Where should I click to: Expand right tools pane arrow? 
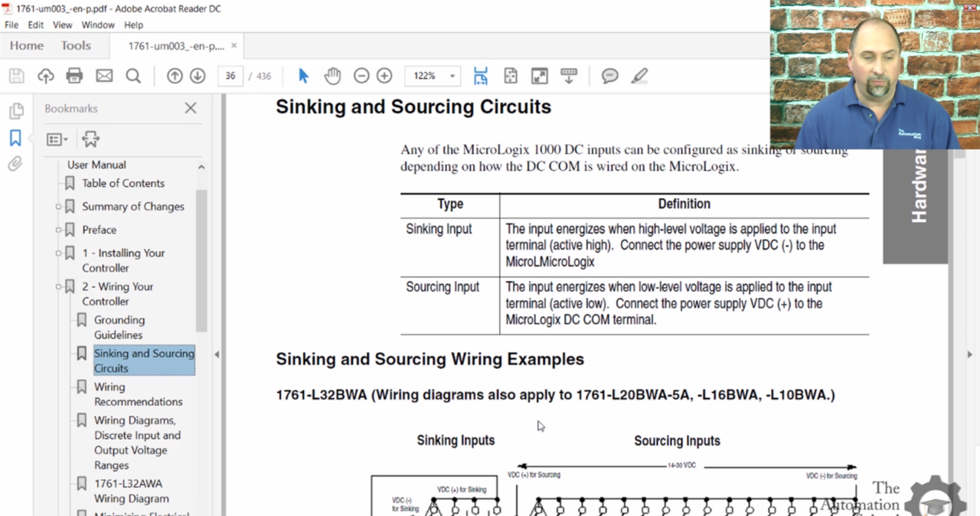[x=971, y=354]
